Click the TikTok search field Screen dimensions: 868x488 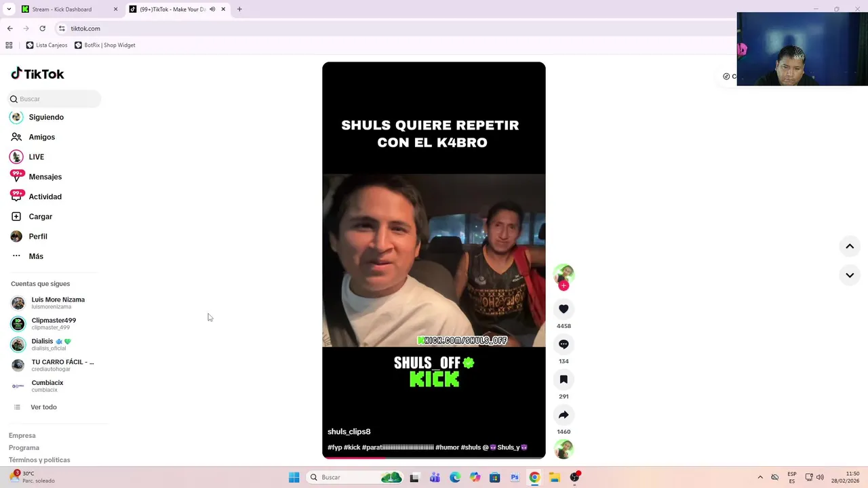(54, 99)
